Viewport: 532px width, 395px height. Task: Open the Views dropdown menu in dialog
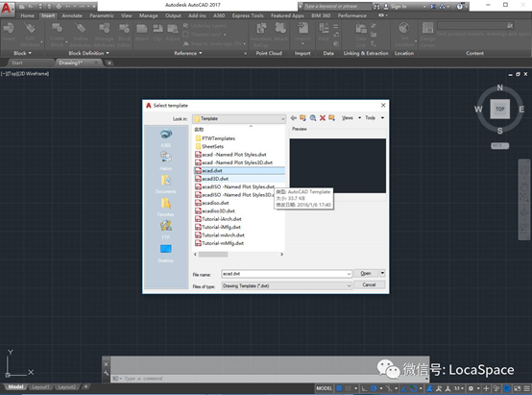[x=351, y=118]
